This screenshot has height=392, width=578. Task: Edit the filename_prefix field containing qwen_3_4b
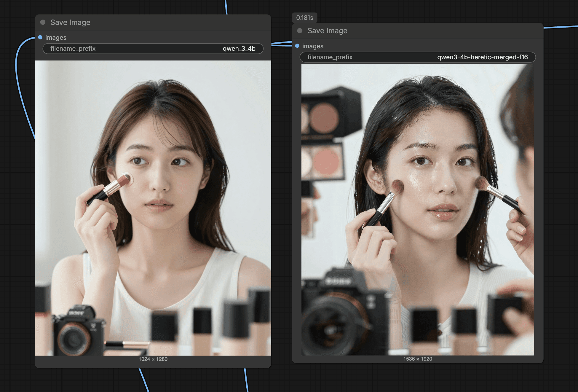[153, 49]
